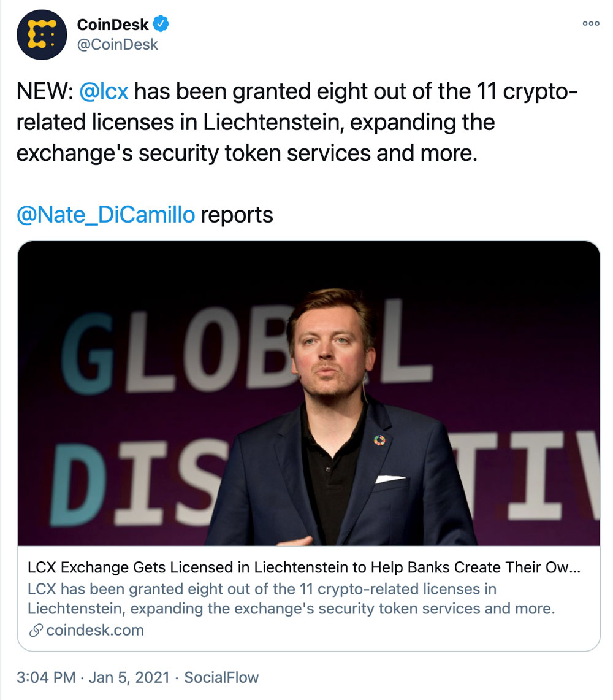Open the tweet's more options menu

pyautogui.click(x=590, y=23)
